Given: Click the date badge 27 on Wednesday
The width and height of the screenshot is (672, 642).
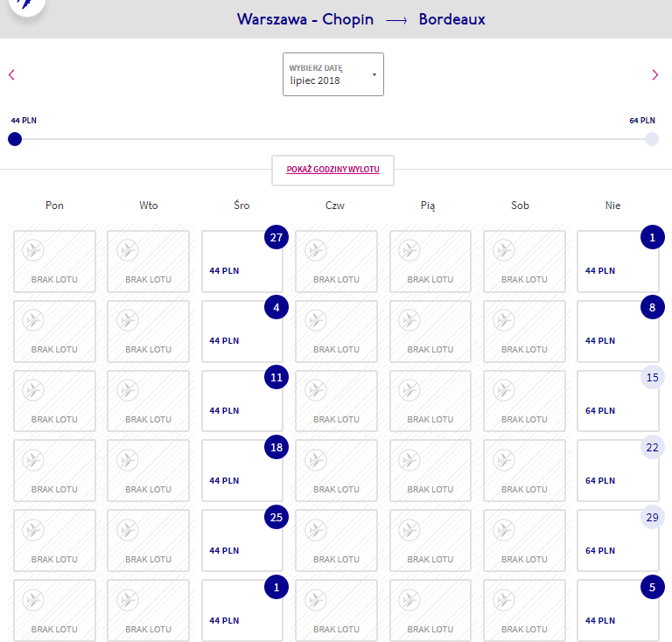Looking at the screenshot, I should (x=276, y=237).
